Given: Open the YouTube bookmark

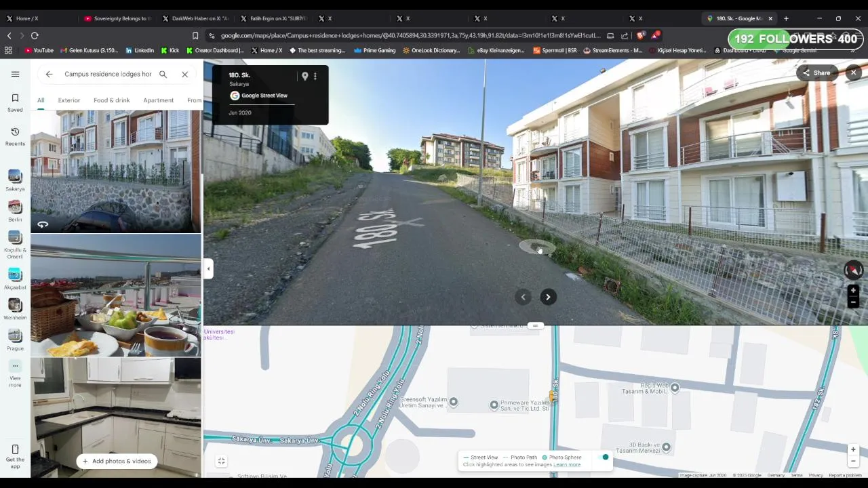Looking at the screenshot, I should click(x=39, y=50).
